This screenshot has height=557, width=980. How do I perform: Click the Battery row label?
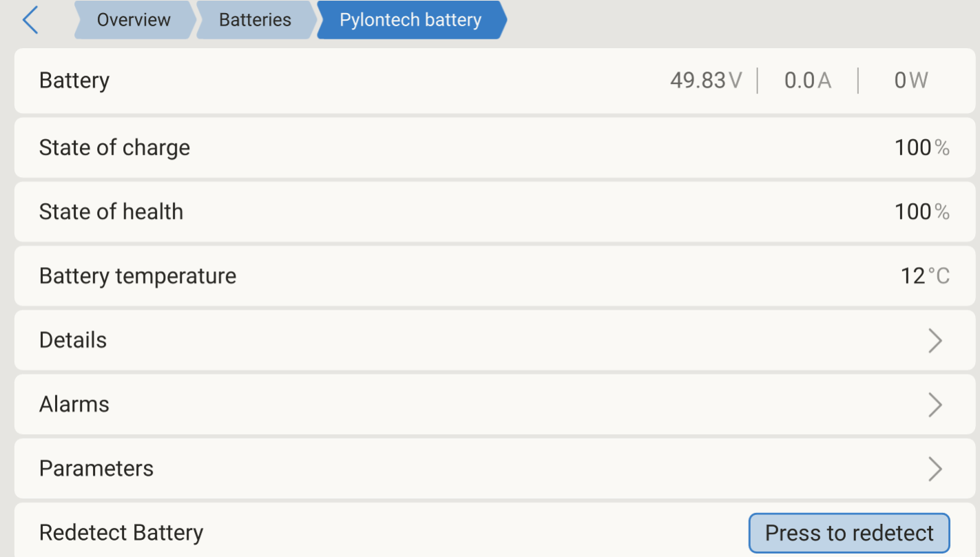pos(74,81)
